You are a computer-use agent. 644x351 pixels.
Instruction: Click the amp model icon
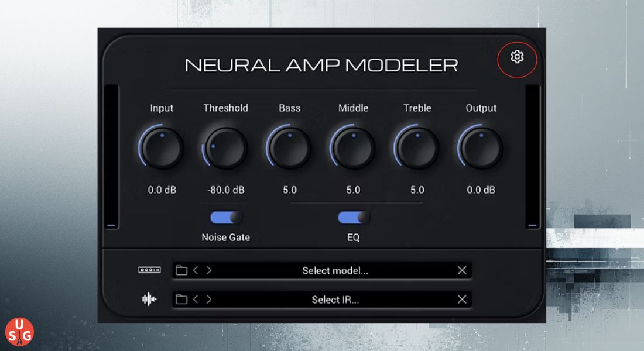click(149, 270)
